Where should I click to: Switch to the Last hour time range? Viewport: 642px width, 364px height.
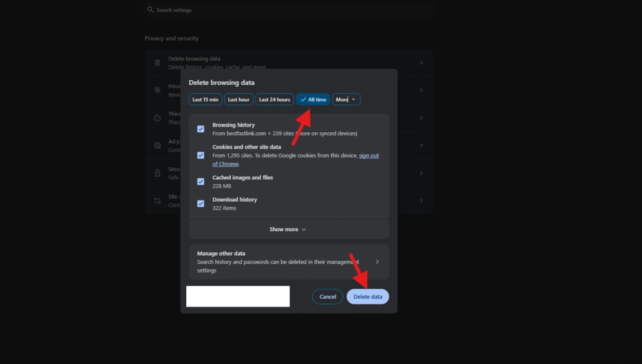tap(238, 99)
